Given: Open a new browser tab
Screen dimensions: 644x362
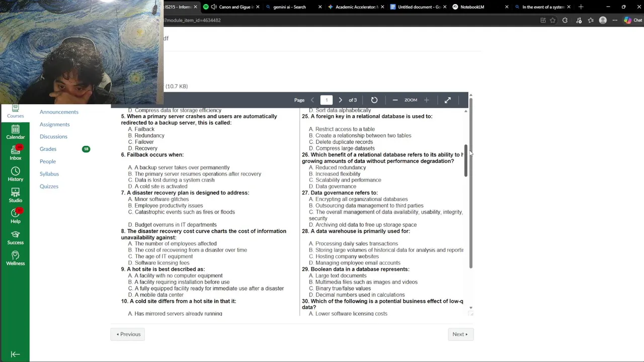Looking at the screenshot, I should tap(581, 7).
